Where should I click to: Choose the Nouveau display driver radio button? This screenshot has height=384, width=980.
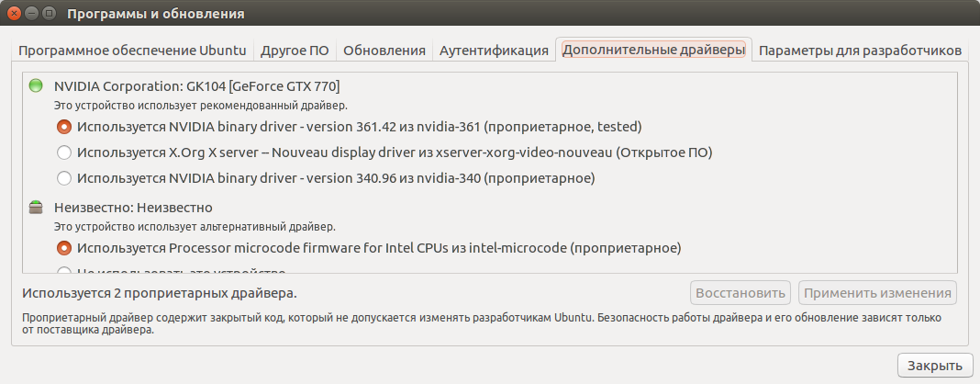[63, 152]
